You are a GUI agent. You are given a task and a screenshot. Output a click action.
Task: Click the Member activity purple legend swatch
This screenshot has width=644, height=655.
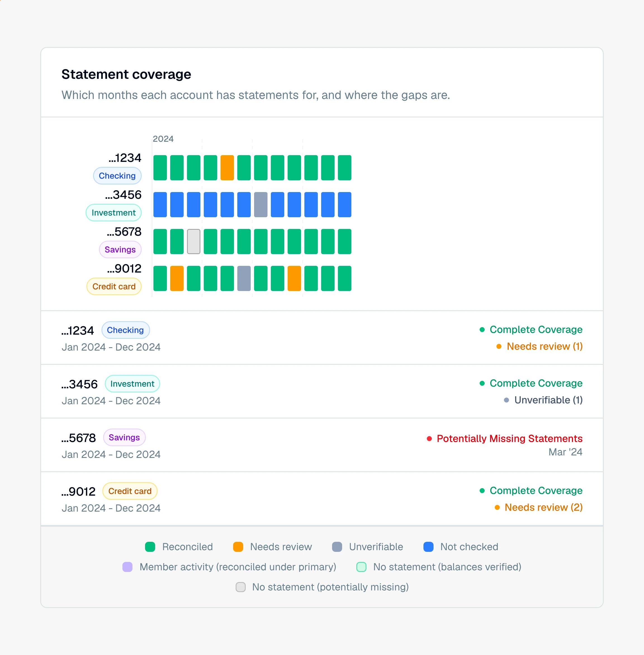click(127, 567)
